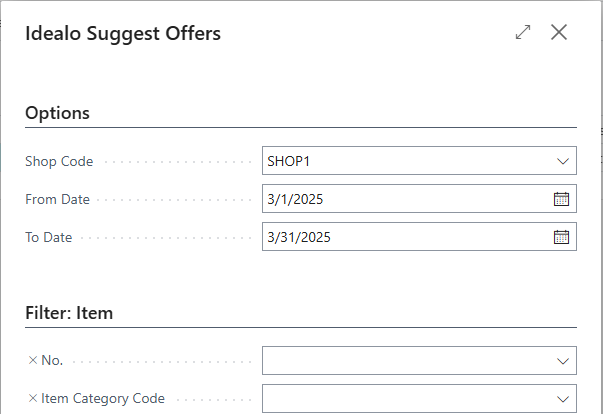603x414 pixels.
Task: Collapse the Options section header
Action: (x=58, y=113)
